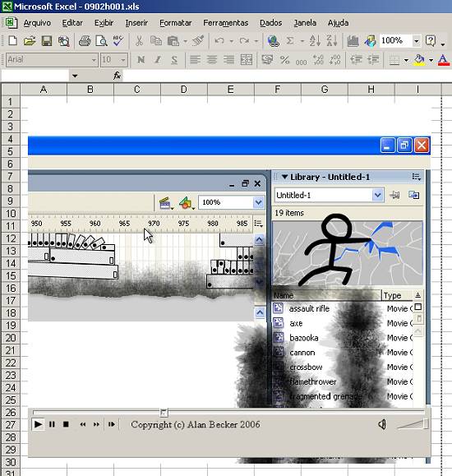Viewport: 452px width, 476px height.
Task: Click the Edit Symbols icon
Action: tap(186, 203)
